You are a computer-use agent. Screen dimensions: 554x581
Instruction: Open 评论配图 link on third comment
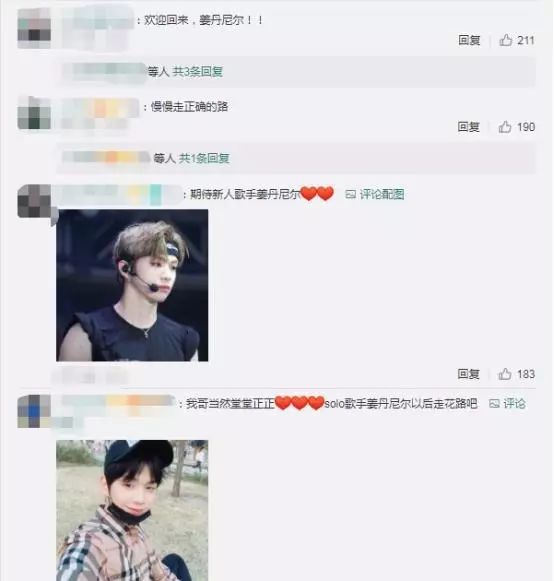[382, 194]
